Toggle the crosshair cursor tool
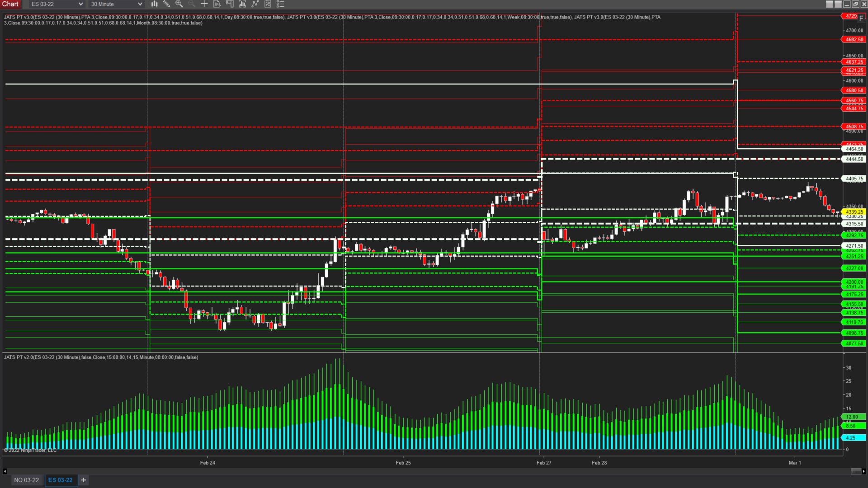This screenshot has width=868, height=488. click(204, 4)
